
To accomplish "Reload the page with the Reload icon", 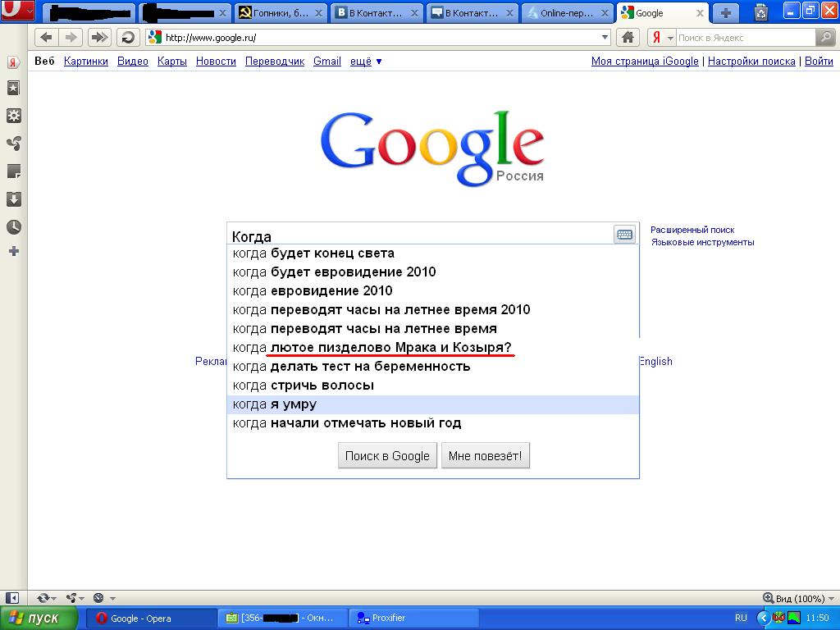I will click(x=127, y=38).
